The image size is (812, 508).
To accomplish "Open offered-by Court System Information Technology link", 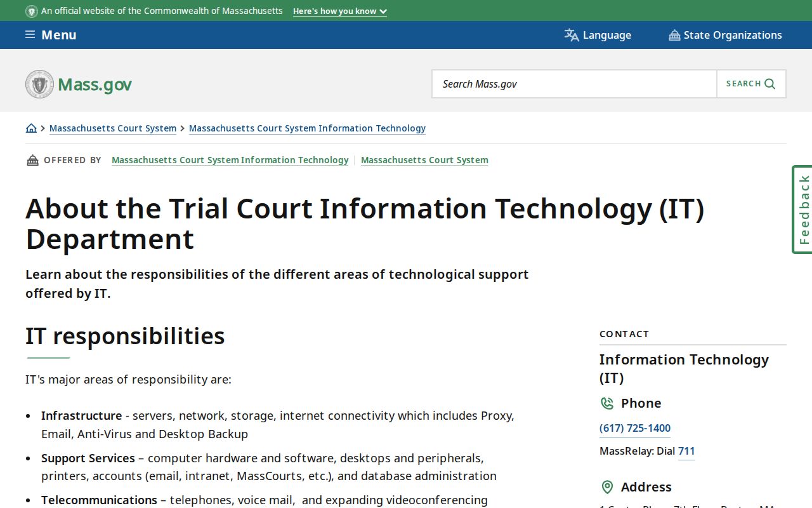I will click(x=230, y=160).
